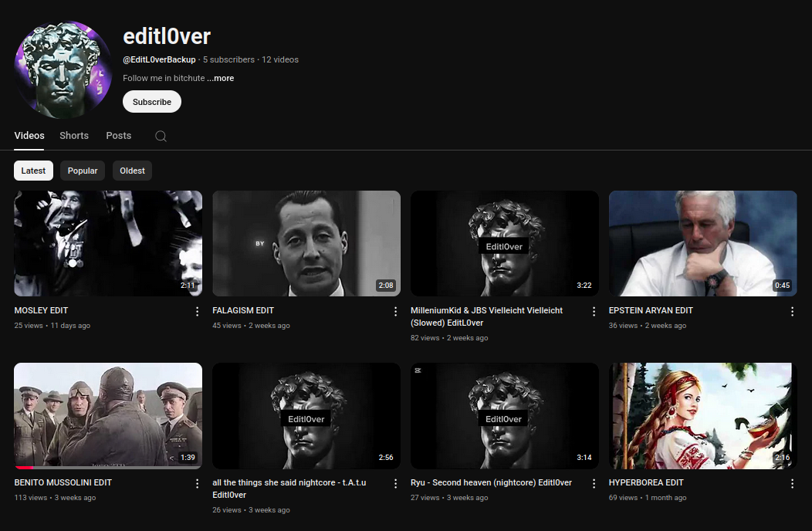Open the EPSTEIN ARYAN EDIT title link
The image size is (812, 531).
[x=651, y=310]
